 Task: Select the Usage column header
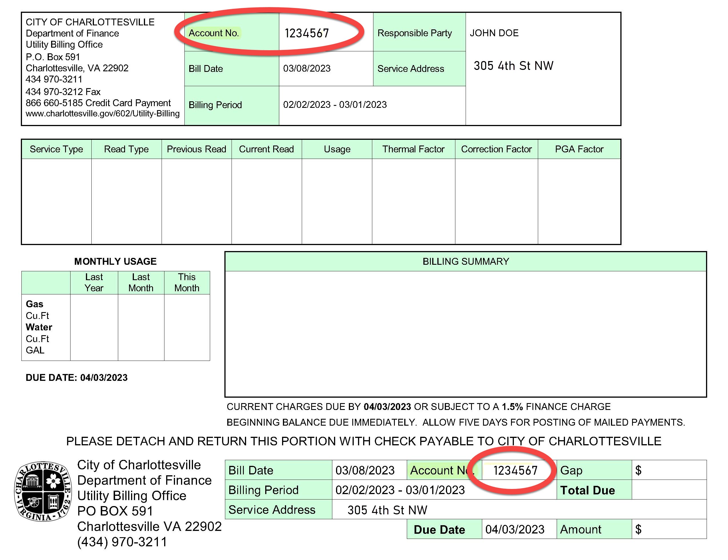tap(337, 149)
